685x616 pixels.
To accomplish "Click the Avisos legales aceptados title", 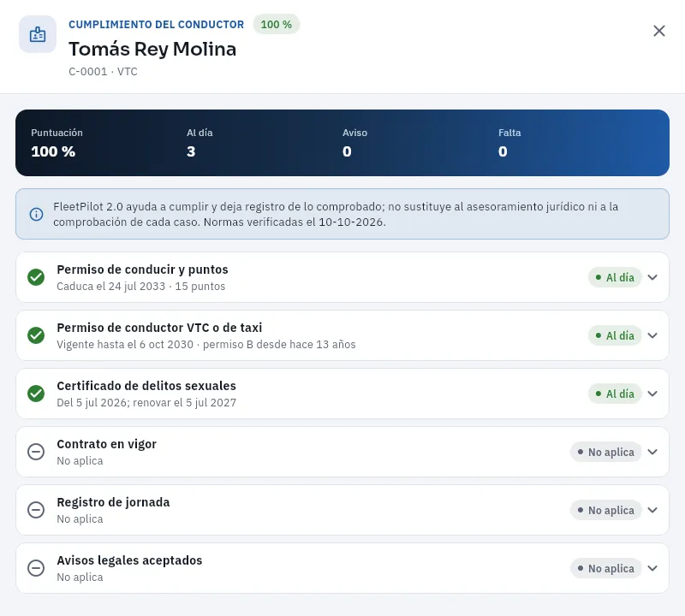I will [130, 560].
